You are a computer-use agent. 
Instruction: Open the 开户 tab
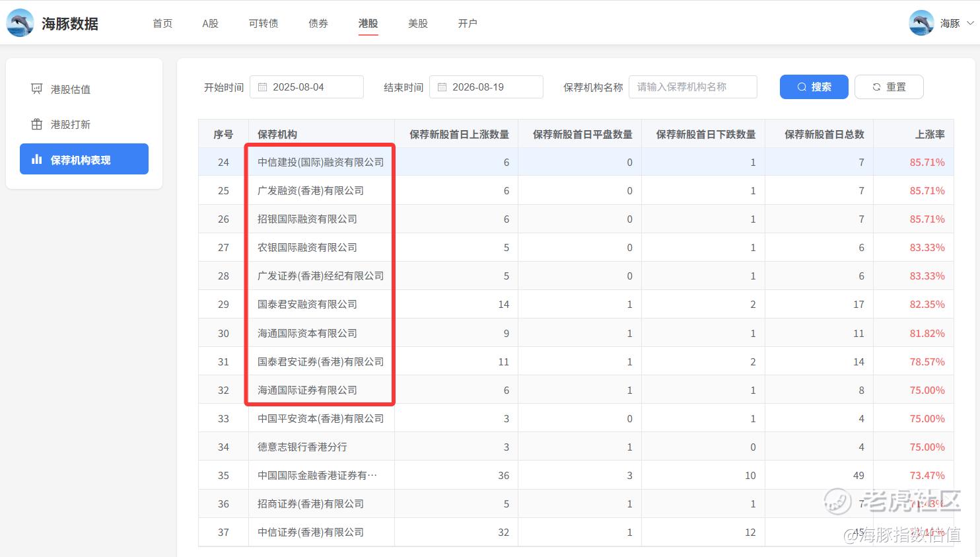pyautogui.click(x=468, y=23)
